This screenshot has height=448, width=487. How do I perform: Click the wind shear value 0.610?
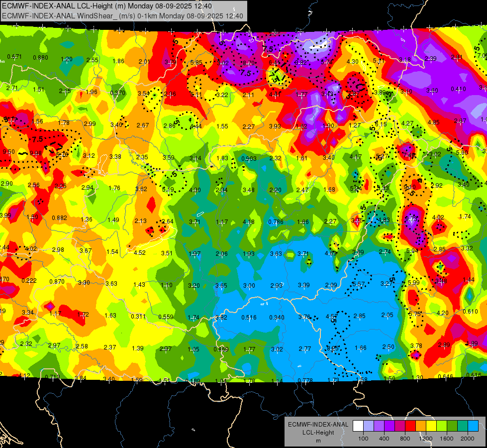tap(470, 312)
